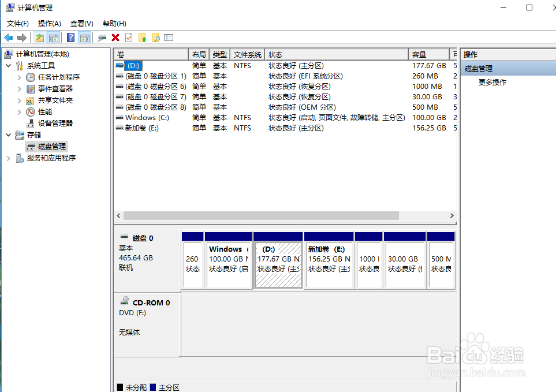Click the folder magnifier search toolbar icon
This screenshot has height=392, width=556.
156,38
